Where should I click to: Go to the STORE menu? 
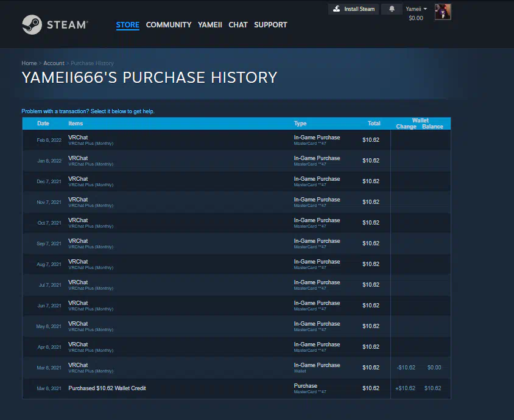click(127, 25)
